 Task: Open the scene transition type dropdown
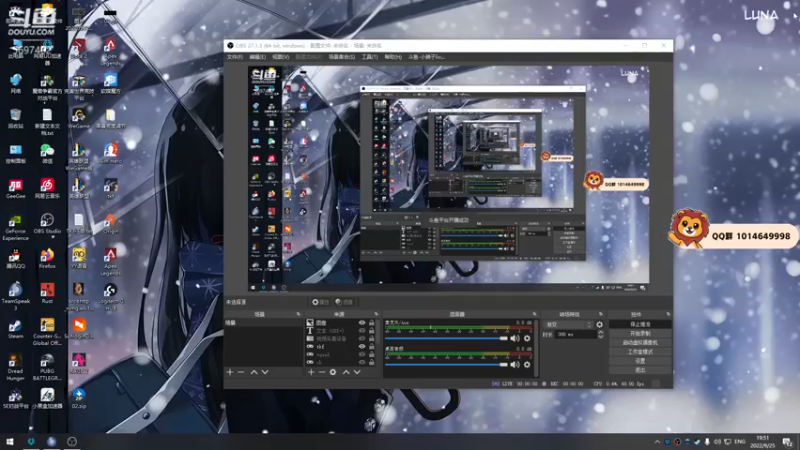click(x=569, y=324)
